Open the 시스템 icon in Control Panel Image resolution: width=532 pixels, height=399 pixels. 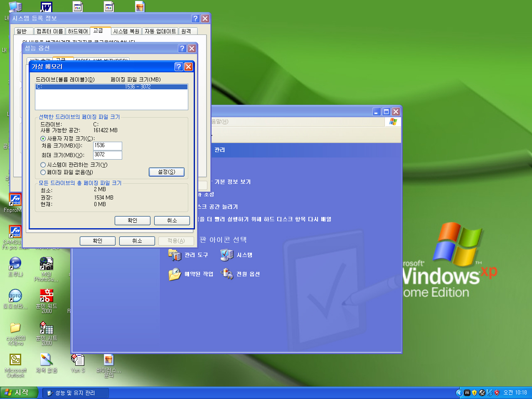click(227, 255)
